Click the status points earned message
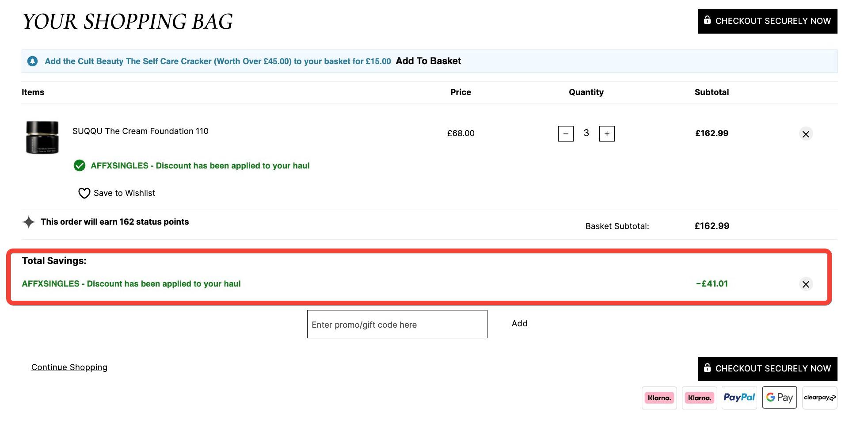 coord(115,222)
